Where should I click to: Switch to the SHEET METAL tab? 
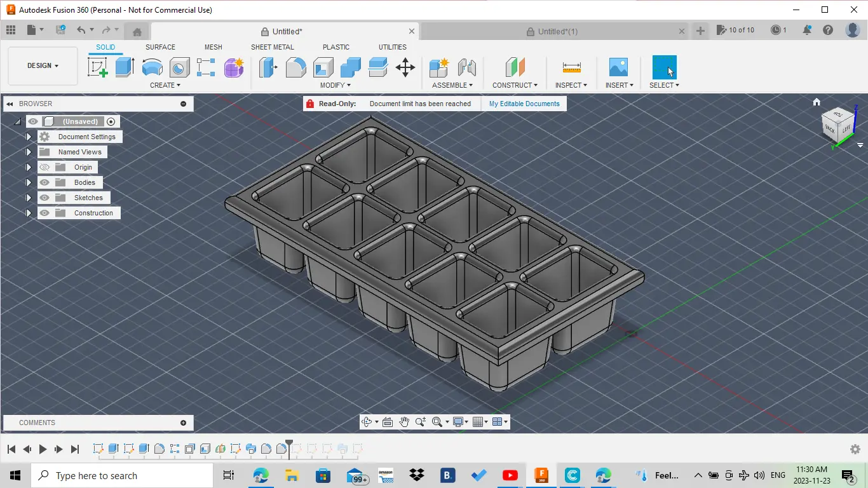click(x=273, y=47)
